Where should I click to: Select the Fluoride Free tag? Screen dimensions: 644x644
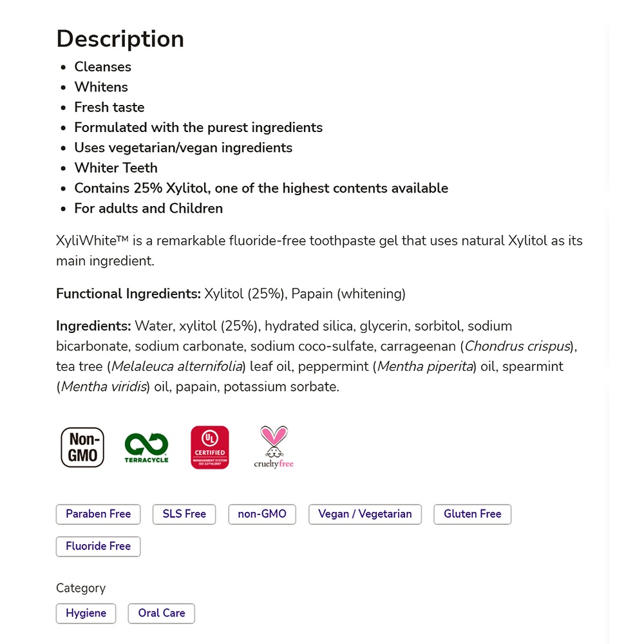[x=98, y=546]
